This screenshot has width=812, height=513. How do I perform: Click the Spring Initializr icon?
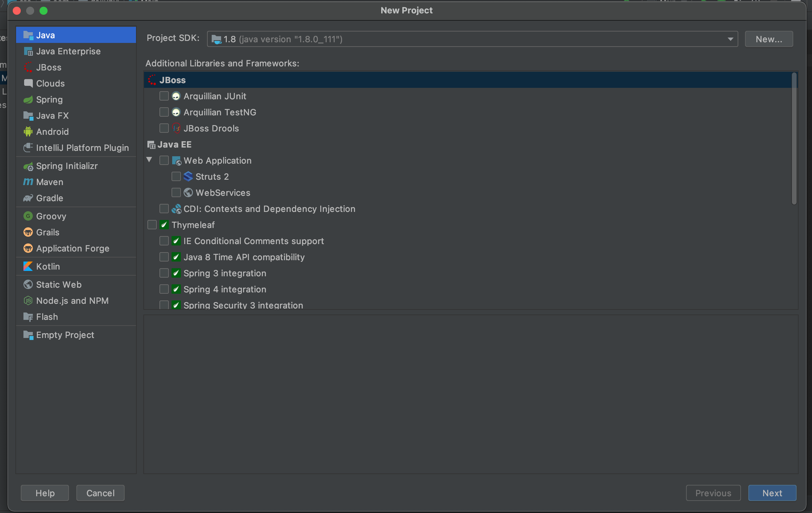coord(28,166)
